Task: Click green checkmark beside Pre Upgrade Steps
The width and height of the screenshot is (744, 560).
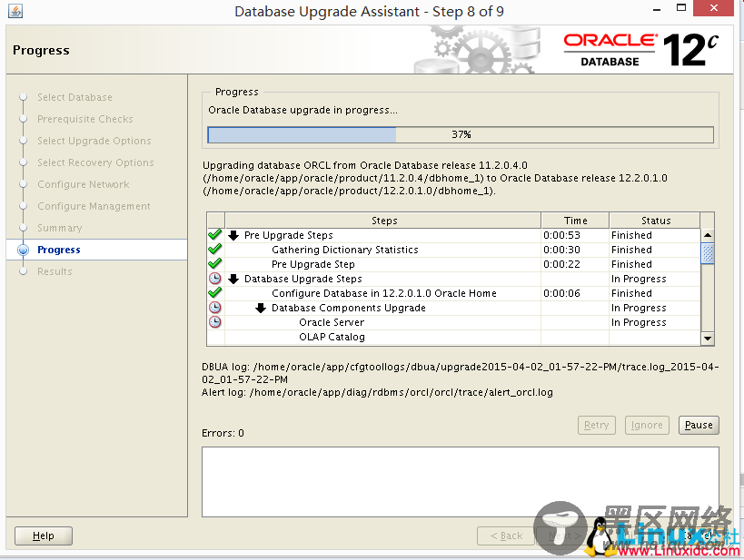Action: pos(215,235)
